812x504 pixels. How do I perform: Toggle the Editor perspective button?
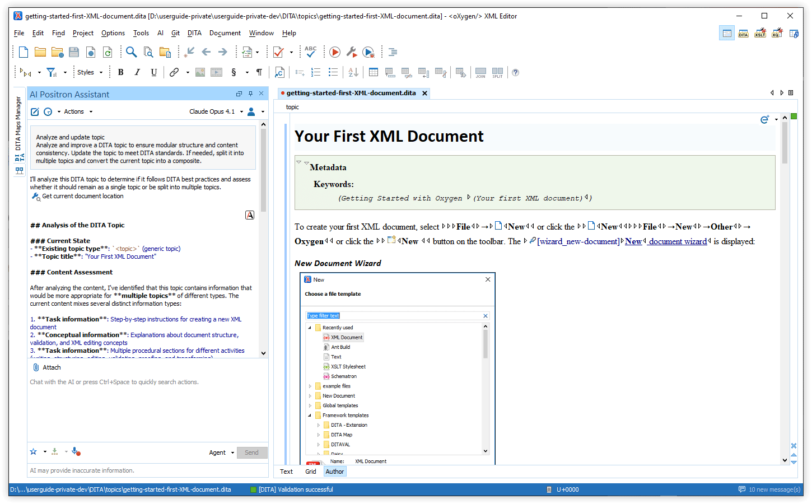point(727,34)
